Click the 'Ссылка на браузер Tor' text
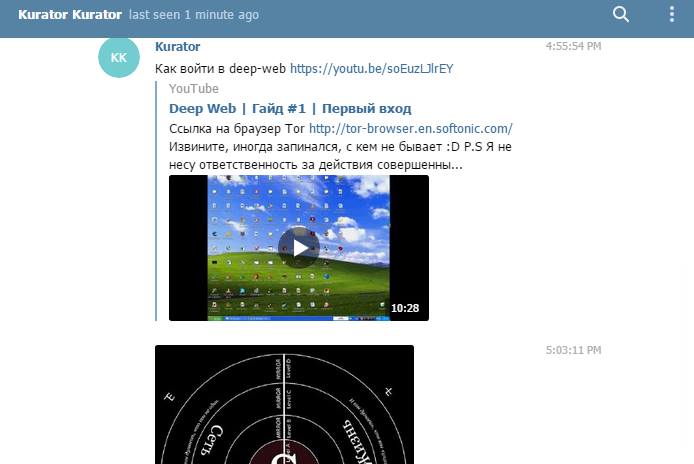Image resolution: width=694 pixels, height=464 pixels. [x=237, y=128]
